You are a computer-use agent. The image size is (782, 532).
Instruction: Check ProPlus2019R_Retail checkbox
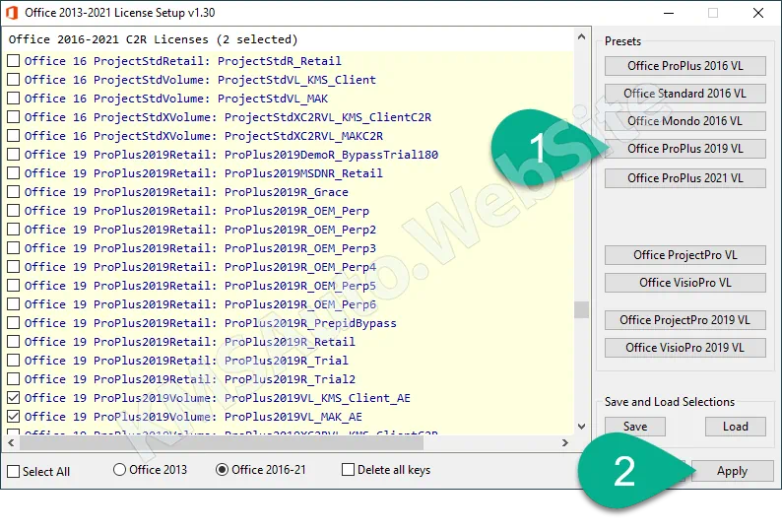tap(14, 341)
